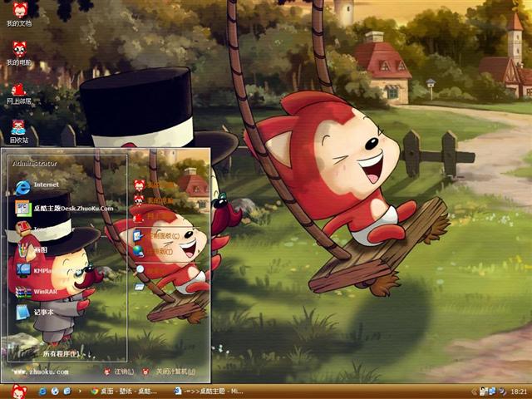Switch to 桌面 - 壁纸 Chrome taskbar window

(124, 392)
